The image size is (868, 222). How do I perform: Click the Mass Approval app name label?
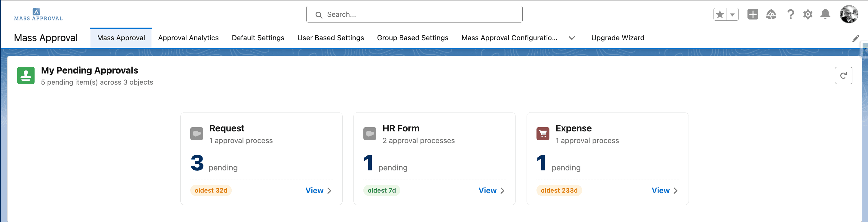coord(46,38)
